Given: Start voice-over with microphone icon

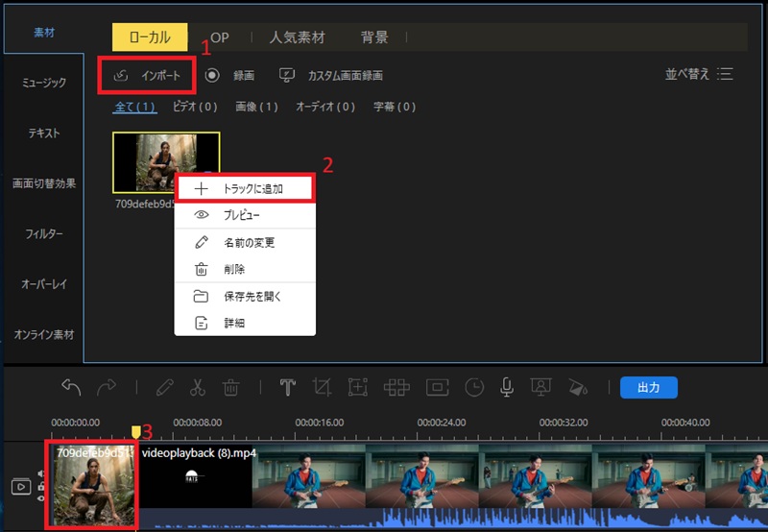Looking at the screenshot, I should [x=507, y=388].
